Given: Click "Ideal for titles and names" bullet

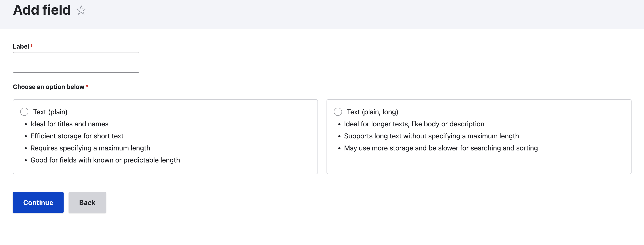Looking at the screenshot, I should (69, 124).
